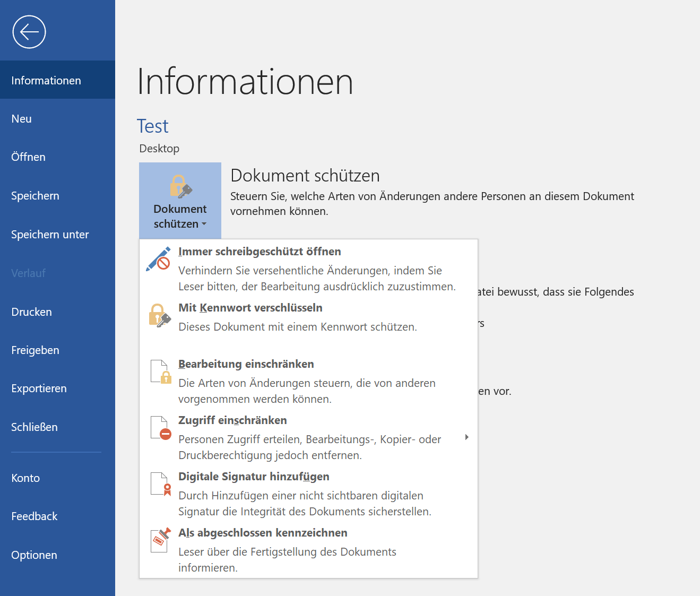700x596 pixels.
Task: Open the Drucken page
Action: 57,312
